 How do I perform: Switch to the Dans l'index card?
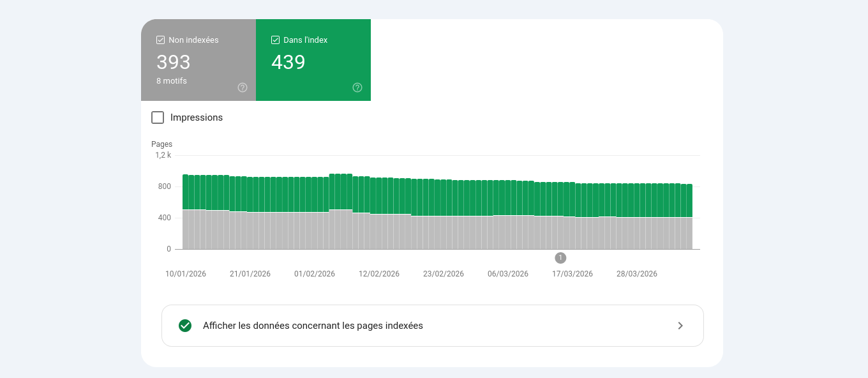tap(313, 60)
